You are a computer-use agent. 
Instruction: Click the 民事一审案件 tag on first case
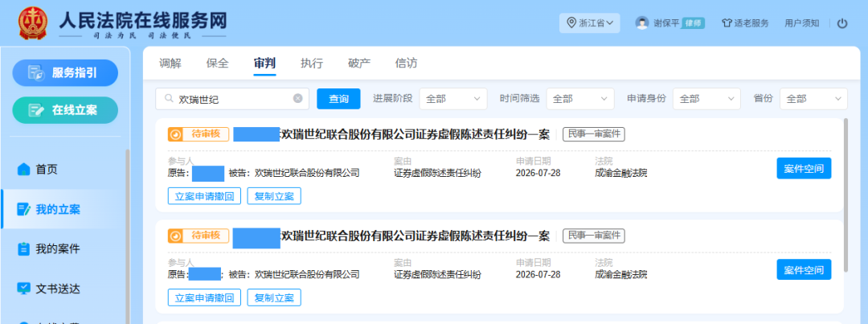[x=594, y=134]
